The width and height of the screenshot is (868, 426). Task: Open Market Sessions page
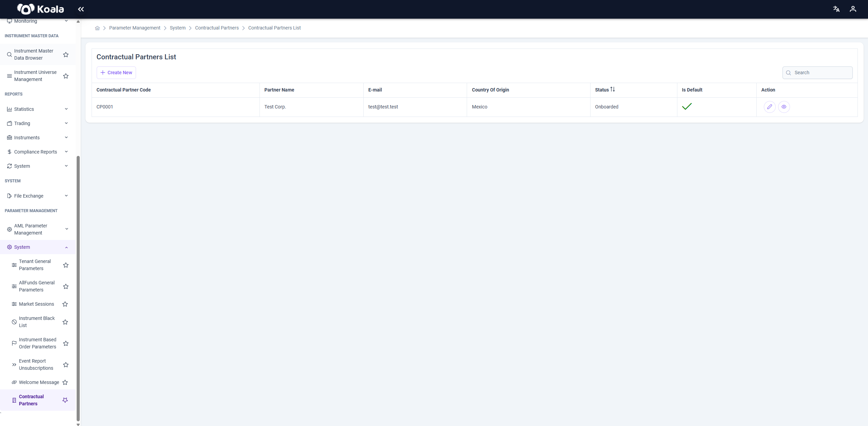36,304
